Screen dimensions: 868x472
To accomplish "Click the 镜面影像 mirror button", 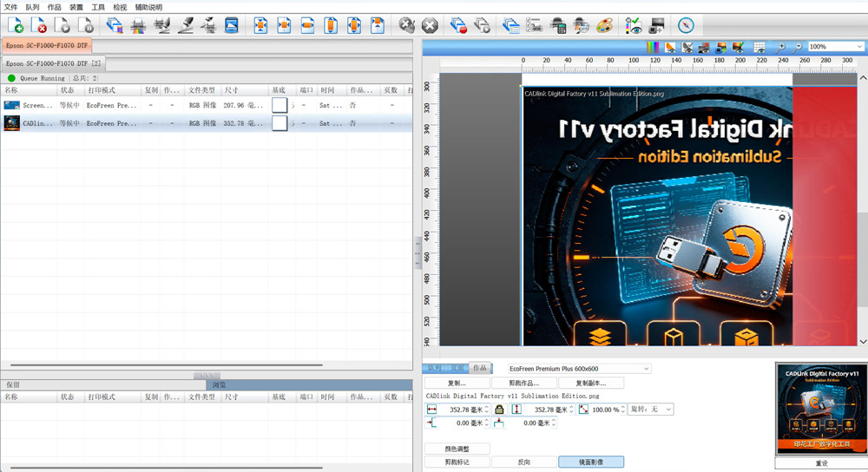I will [x=590, y=462].
